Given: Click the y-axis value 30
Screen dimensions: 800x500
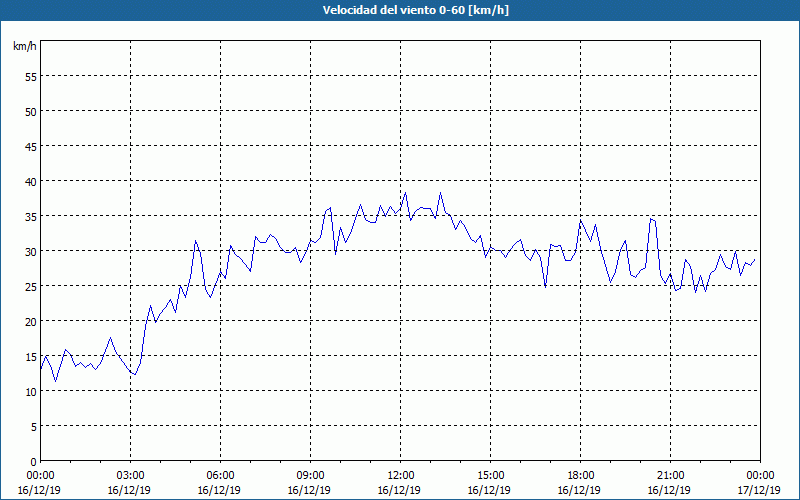Looking at the screenshot, I should tap(31, 253).
